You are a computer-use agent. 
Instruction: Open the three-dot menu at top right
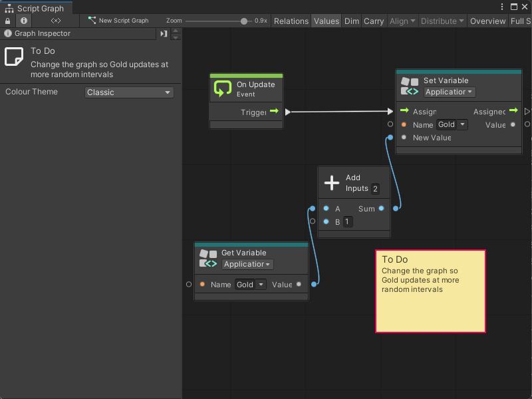(503, 6)
